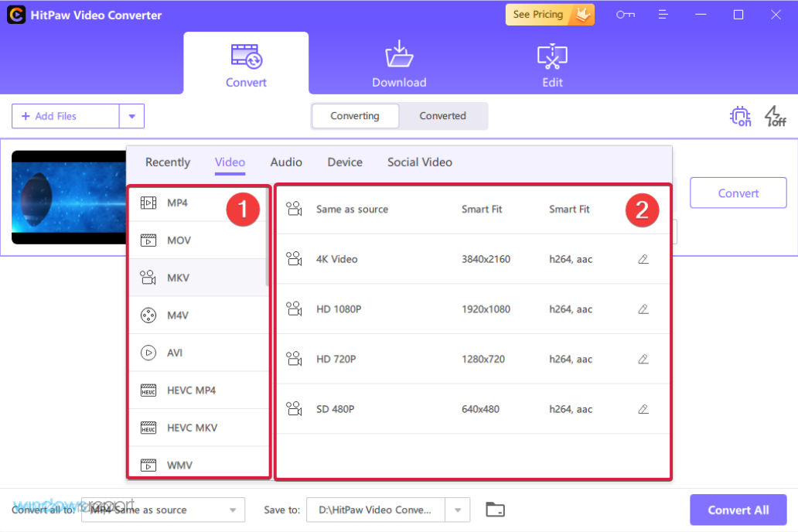Click the See Pricing button
Image resolution: width=798 pixels, height=532 pixels.
point(550,15)
